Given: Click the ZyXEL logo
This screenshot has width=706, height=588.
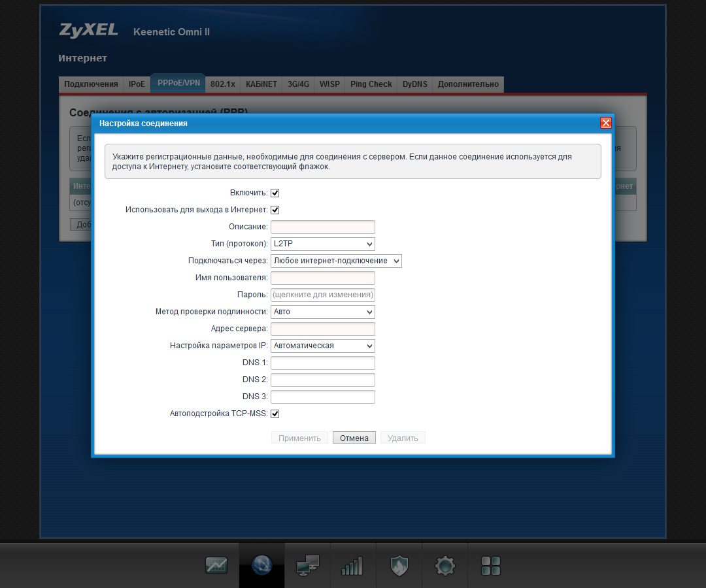Looking at the screenshot, I should (89, 30).
